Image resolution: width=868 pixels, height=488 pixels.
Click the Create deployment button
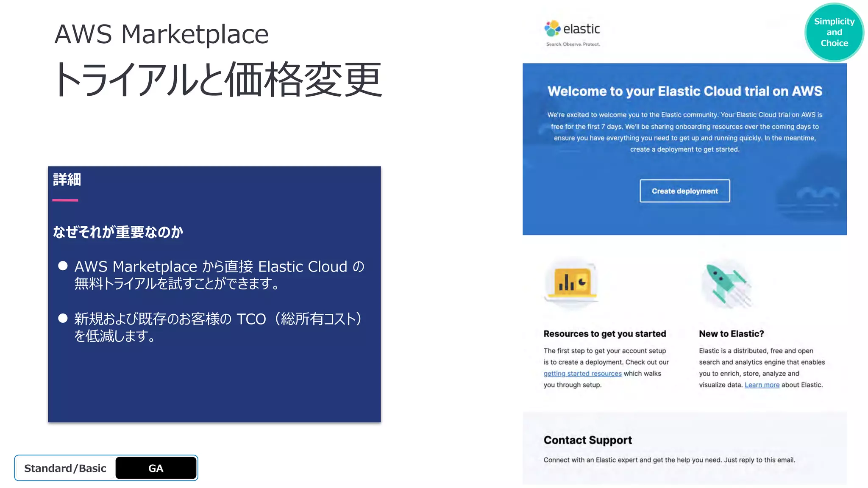point(684,191)
